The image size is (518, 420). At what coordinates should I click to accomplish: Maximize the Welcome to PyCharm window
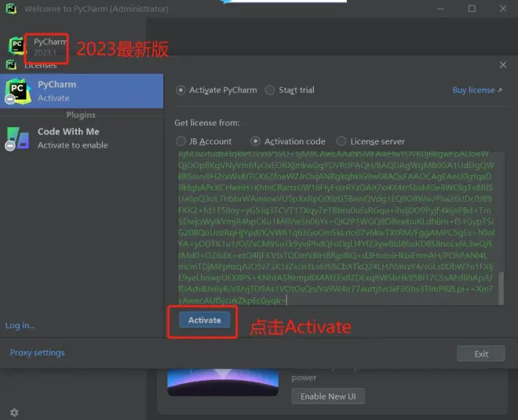point(472,9)
